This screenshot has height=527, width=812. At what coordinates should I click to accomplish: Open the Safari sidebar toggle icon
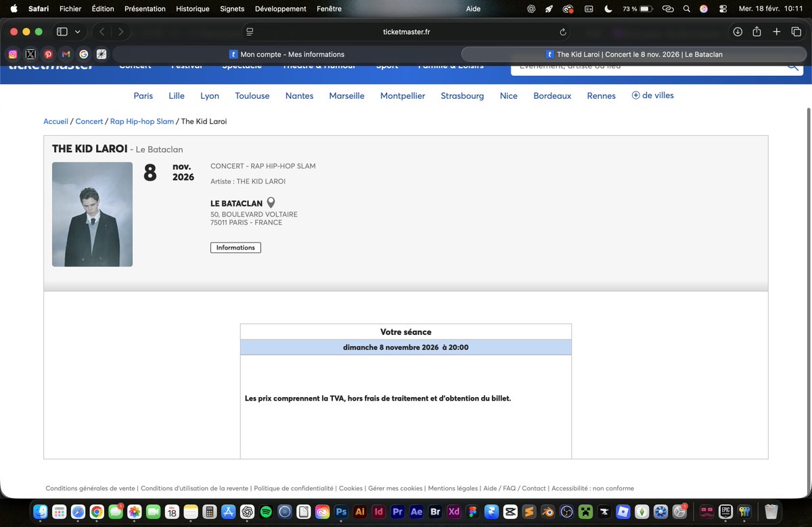62,32
